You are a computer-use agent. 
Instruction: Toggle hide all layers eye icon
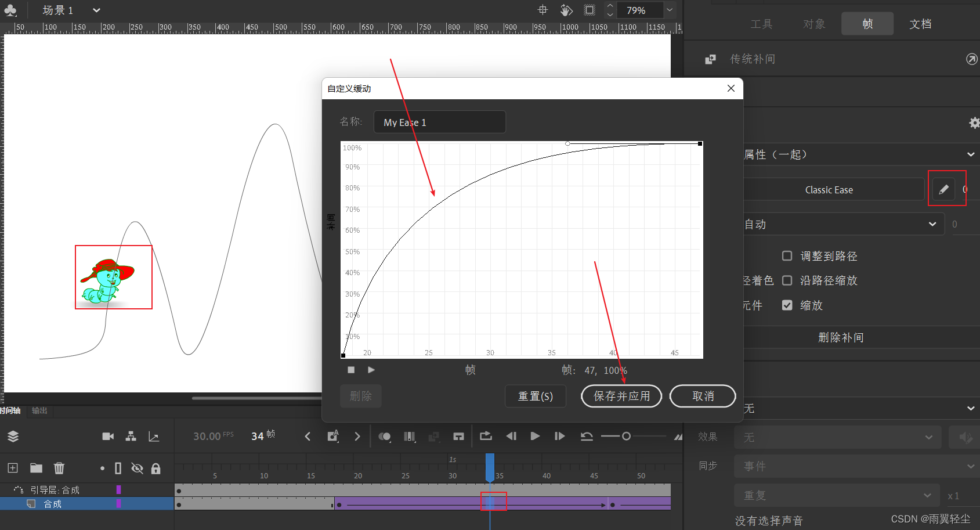click(137, 468)
